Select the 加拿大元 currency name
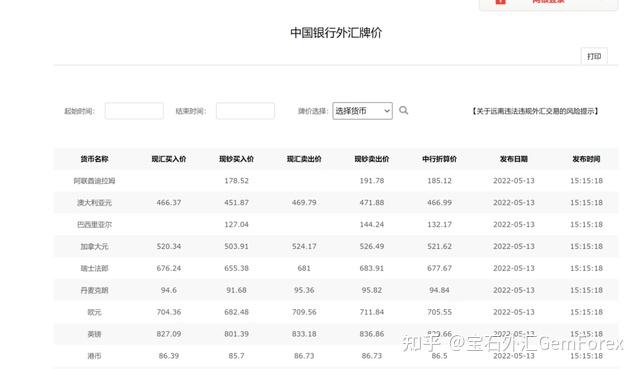Viewport: 640px width, 369px height. (94, 247)
